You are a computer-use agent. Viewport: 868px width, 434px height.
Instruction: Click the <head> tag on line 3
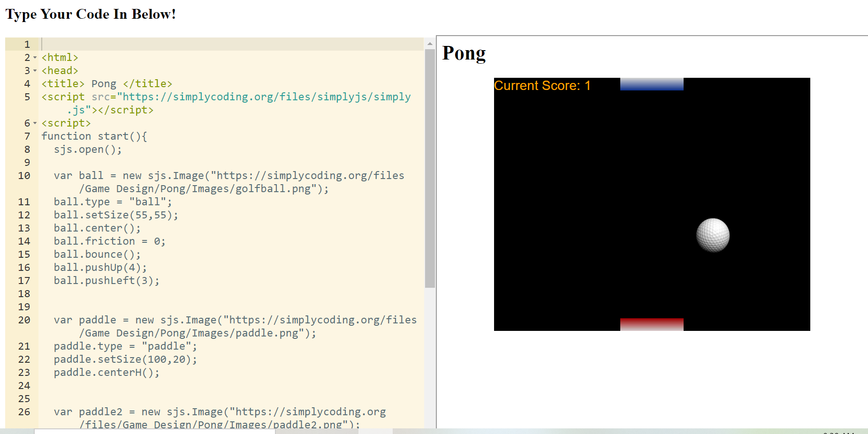(60, 71)
